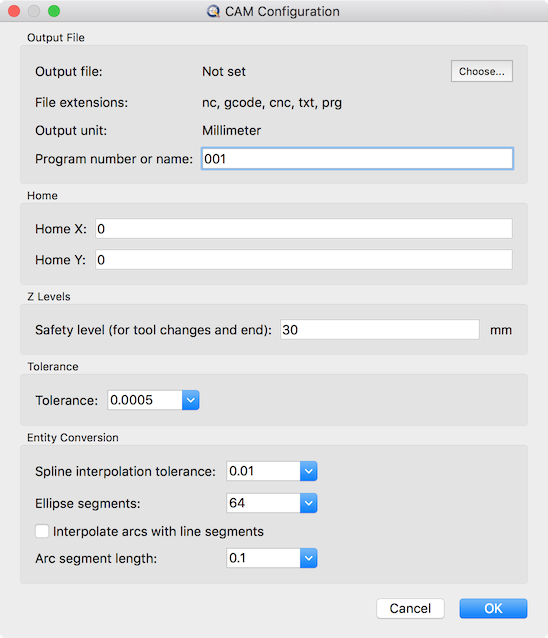Image resolution: width=548 pixels, height=638 pixels.
Task: Open the Ellipse segments dropdown arrow
Action: click(308, 503)
